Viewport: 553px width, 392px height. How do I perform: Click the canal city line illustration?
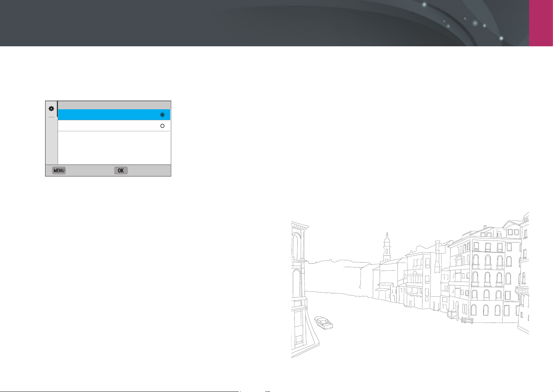[410, 285]
